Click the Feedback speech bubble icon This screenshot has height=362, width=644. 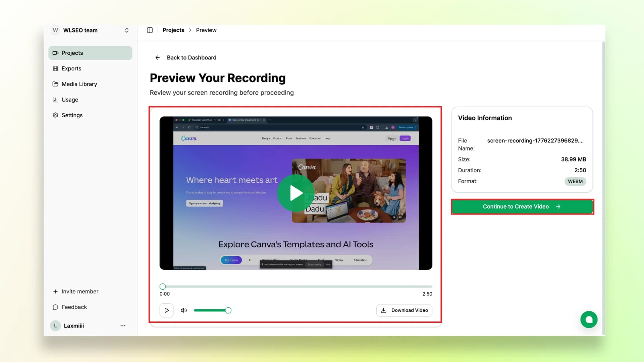pyautogui.click(x=55, y=307)
